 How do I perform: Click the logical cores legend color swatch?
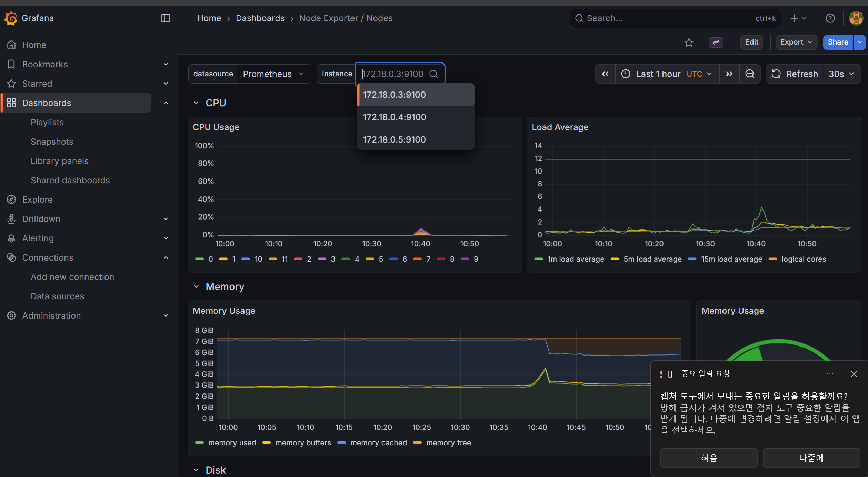773,259
